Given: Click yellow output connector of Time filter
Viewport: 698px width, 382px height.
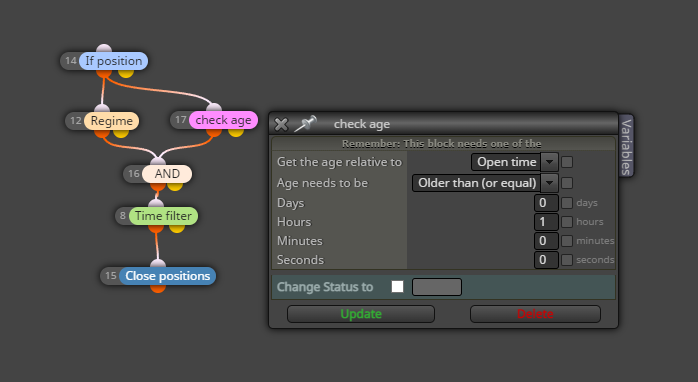Looking at the screenshot, I should [x=177, y=228].
